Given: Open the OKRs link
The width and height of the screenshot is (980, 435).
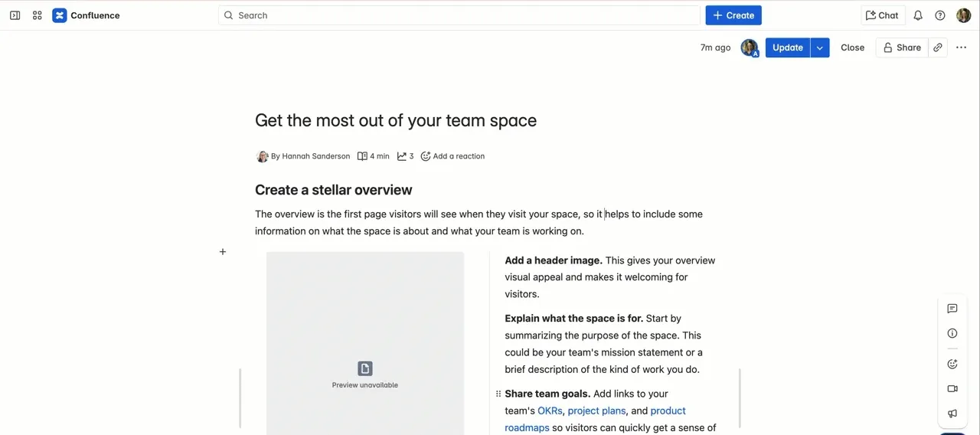Looking at the screenshot, I should [550, 410].
